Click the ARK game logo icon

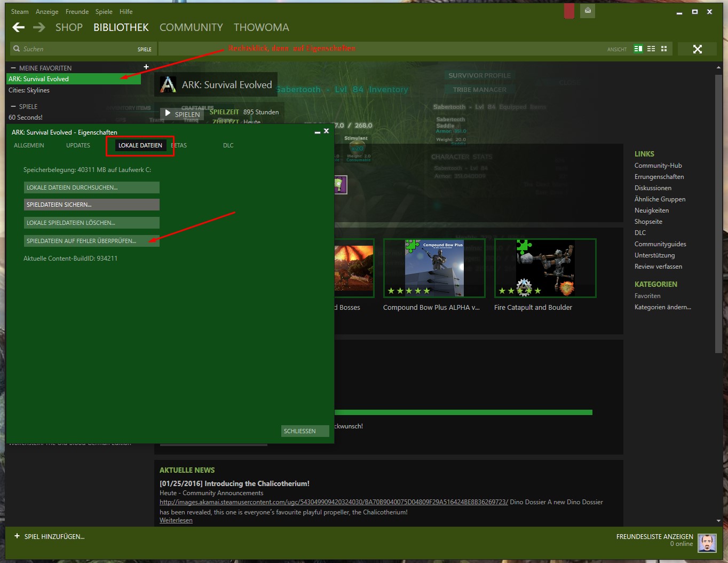[168, 84]
